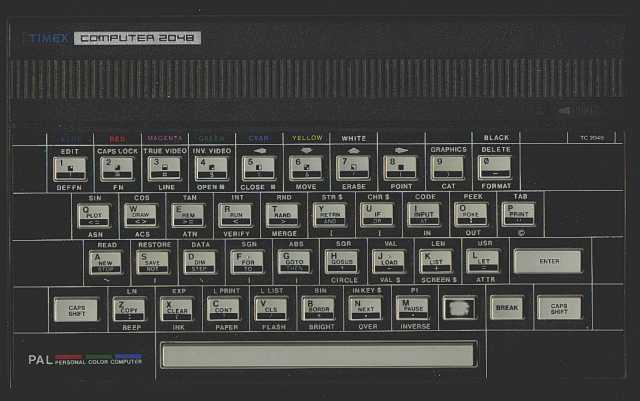Viewport: 640px width, 401px height.
Task: Click the 3 key labeled TRUE VIDEO
Action: tap(164, 169)
